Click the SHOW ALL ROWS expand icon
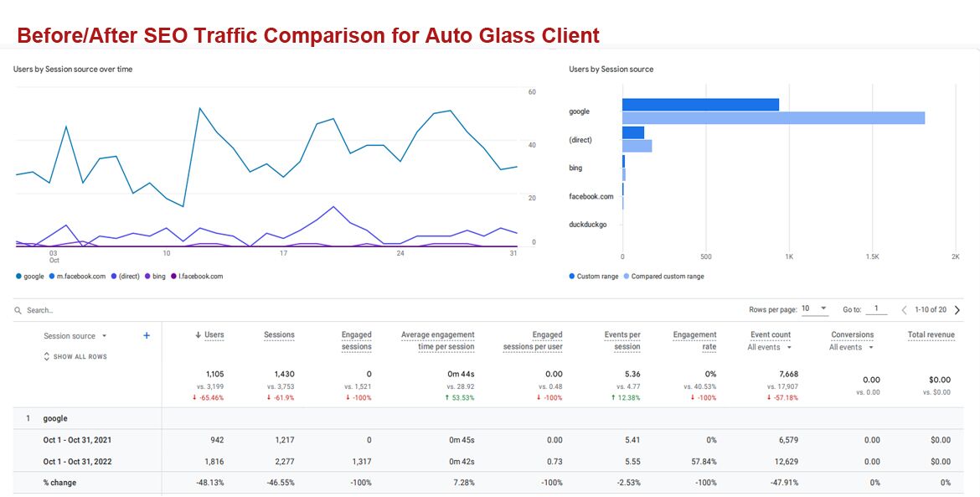 [x=47, y=356]
